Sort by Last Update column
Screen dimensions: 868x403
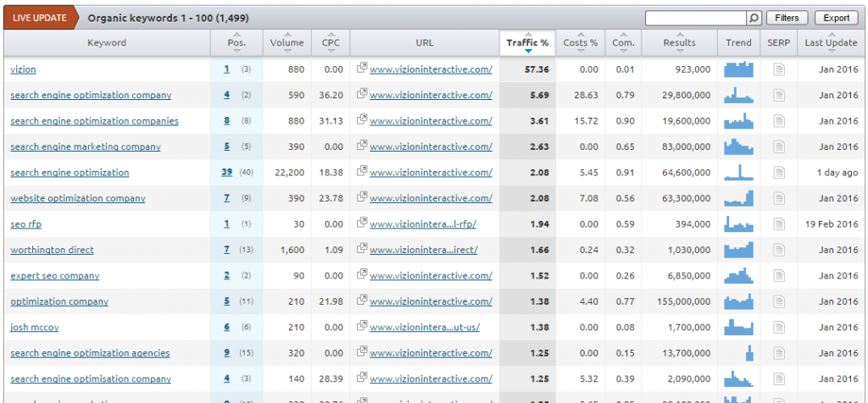[831, 43]
